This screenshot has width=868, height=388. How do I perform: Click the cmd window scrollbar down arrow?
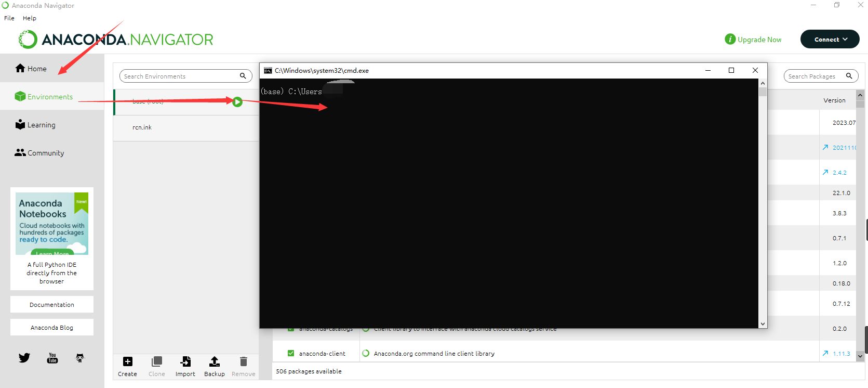tap(763, 324)
